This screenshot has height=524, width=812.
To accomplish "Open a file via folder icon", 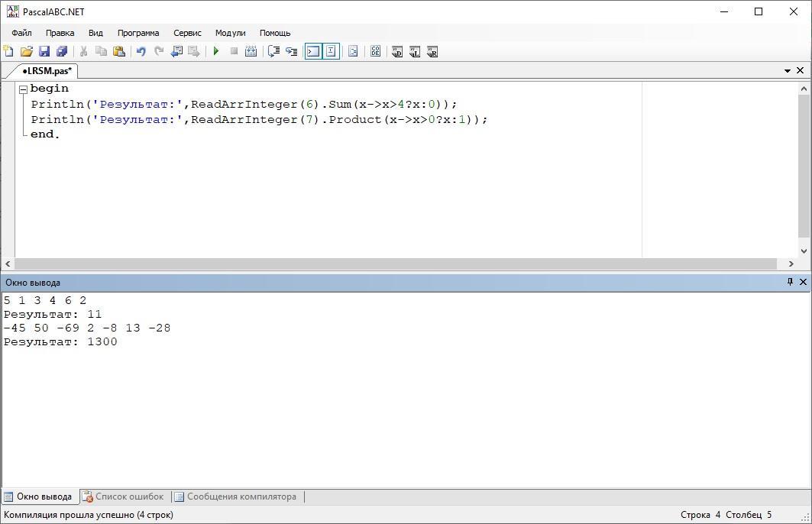I will click(x=27, y=51).
